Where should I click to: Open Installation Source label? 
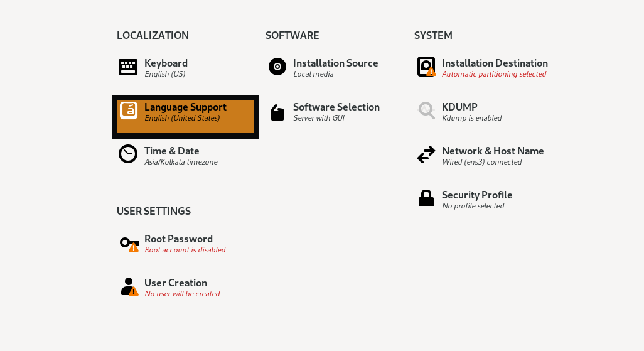(x=335, y=63)
